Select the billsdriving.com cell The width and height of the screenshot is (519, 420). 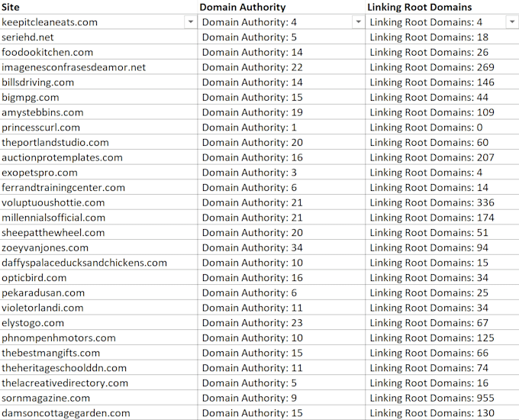[98, 82]
